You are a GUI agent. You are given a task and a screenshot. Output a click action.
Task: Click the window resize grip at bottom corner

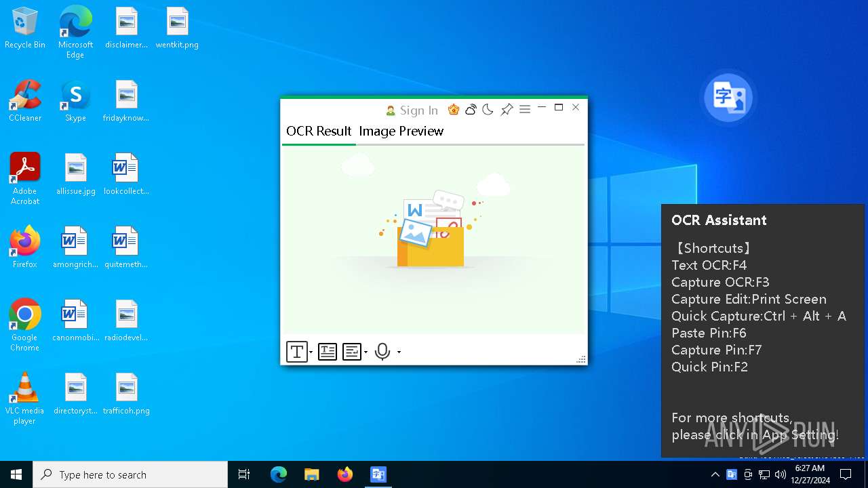coord(581,359)
